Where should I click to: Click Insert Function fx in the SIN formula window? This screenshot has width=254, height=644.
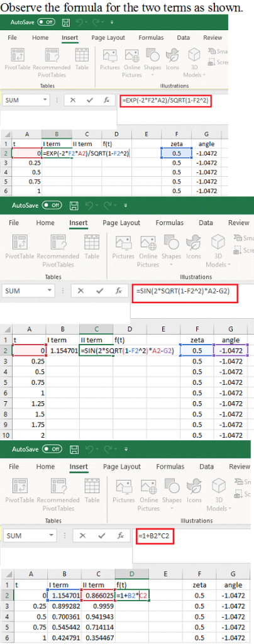pyautogui.click(x=119, y=291)
